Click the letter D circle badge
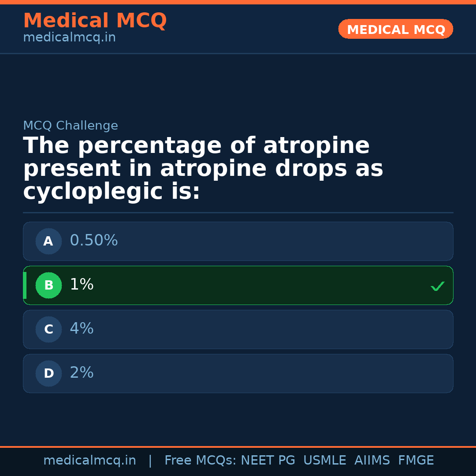 pyautogui.click(x=48, y=373)
